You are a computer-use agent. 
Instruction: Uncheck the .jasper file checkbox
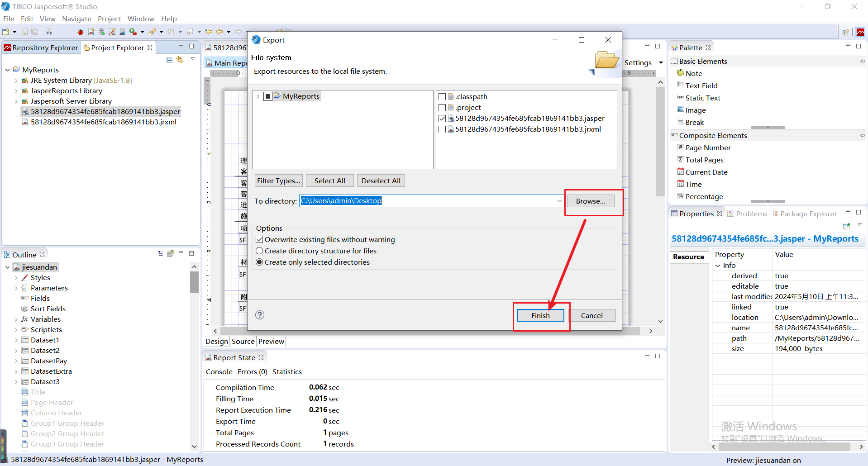point(443,118)
